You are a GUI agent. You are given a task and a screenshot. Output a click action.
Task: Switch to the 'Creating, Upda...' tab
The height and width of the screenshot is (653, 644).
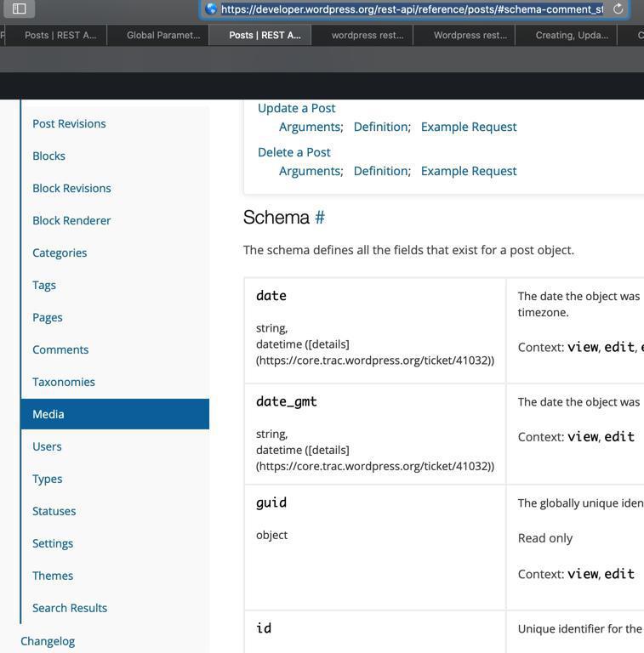click(572, 36)
